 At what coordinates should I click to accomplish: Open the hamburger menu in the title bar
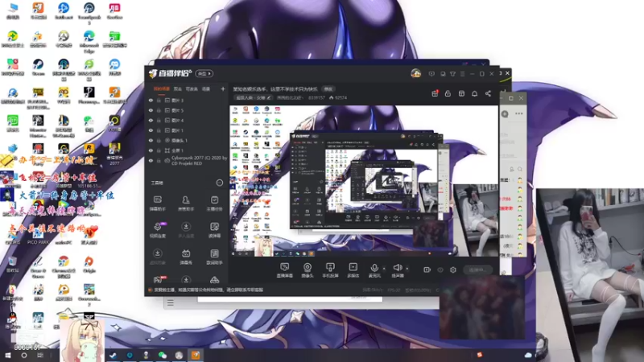point(462,74)
